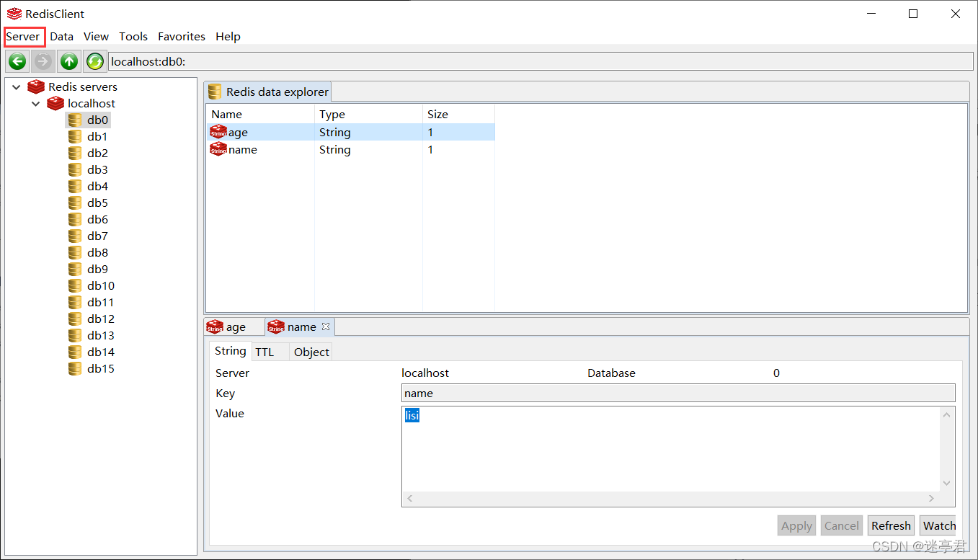Close the name key tab
This screenshot has width=978, height=560.
coord(326,326)
